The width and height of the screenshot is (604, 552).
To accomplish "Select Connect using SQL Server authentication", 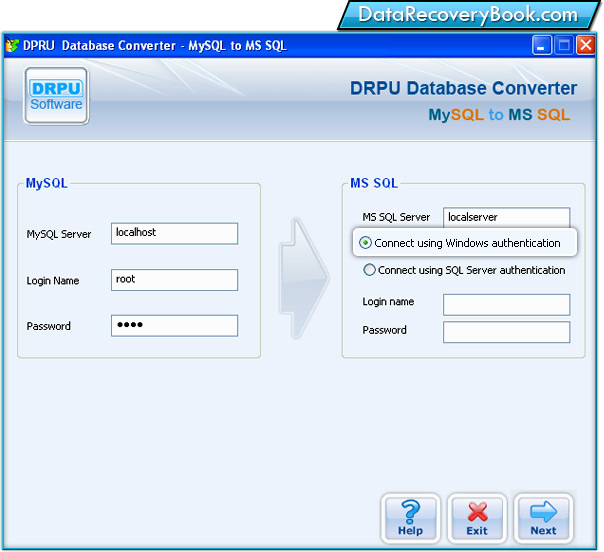I will (x=464, y=270).
